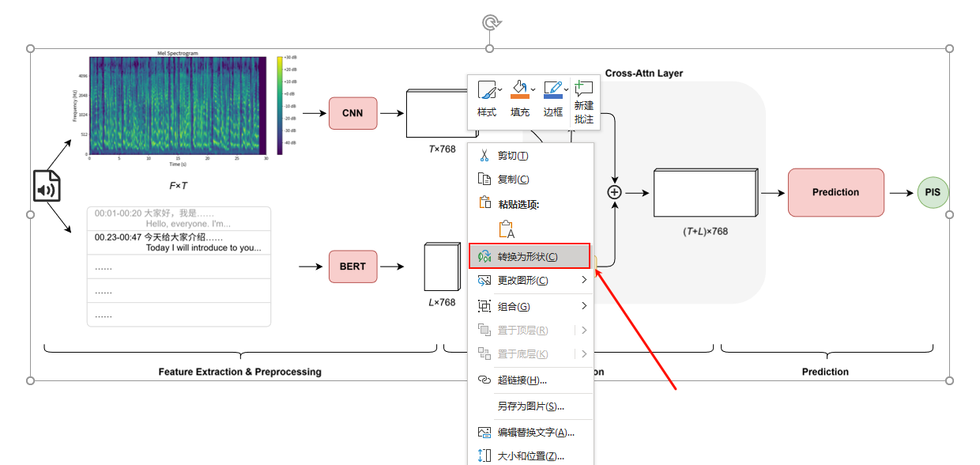Click the bottom-right corner resize handle

950,380
